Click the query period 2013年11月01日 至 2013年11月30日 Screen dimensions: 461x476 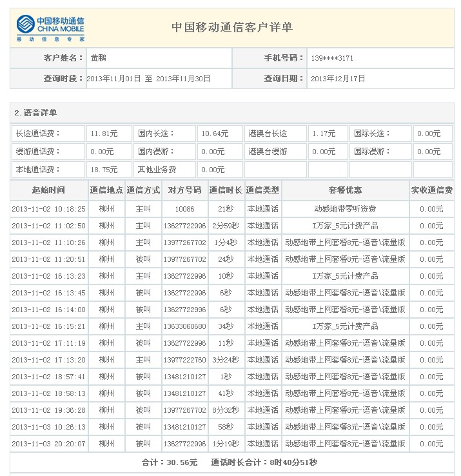point(148,79)
